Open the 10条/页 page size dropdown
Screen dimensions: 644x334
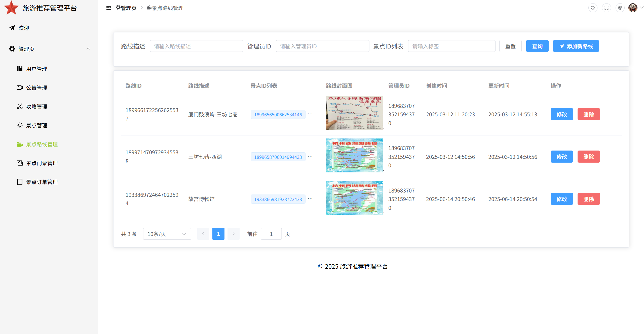click(x=167, y=234)
